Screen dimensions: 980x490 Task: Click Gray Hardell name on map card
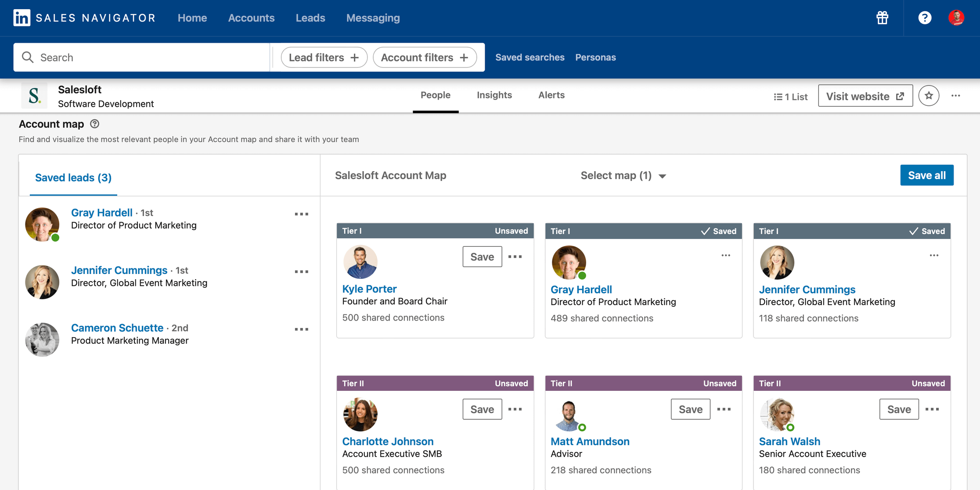581,289
